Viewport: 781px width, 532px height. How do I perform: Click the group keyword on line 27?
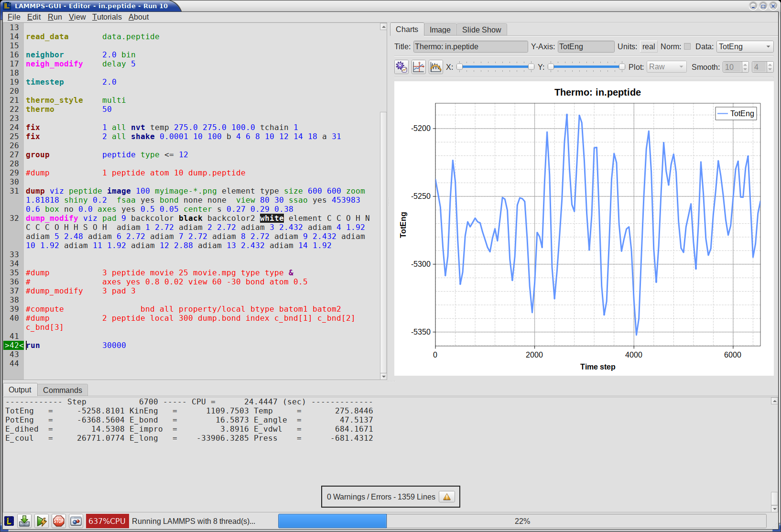coord(38,154)
